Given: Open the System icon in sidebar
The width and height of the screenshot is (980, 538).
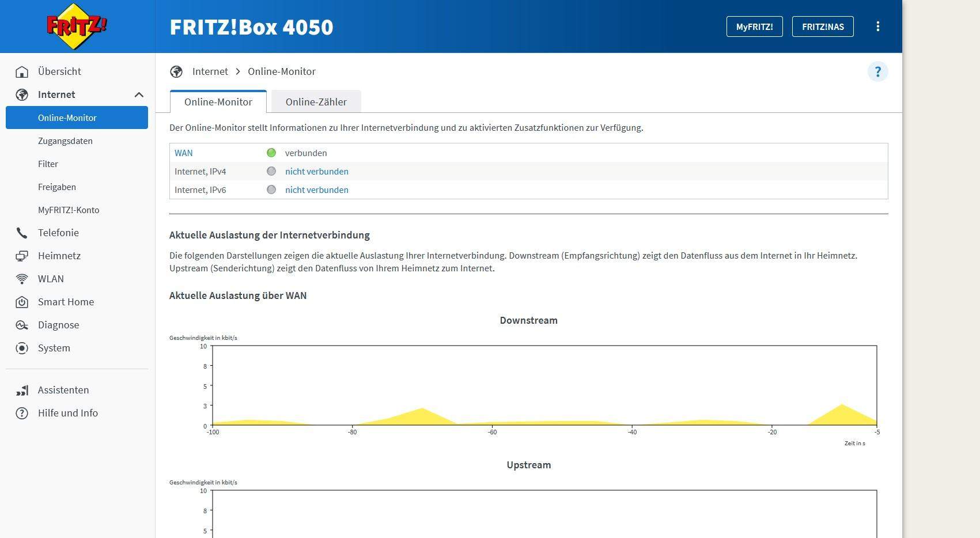Looking at the screenshot, I should coord(22,348).
